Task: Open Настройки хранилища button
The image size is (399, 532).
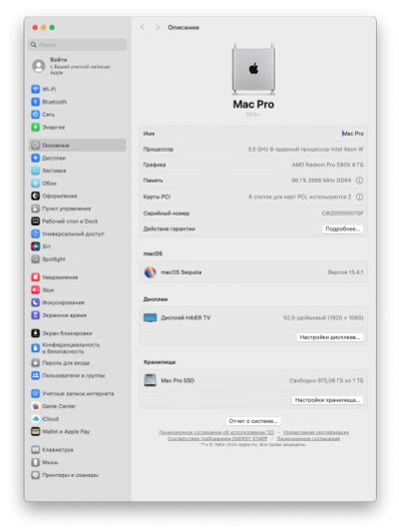Action: coord(327,400)
